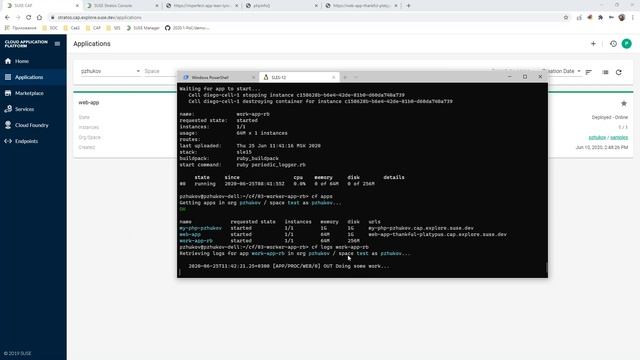
Task: Click 'Deployed - Online' status text
Action: [610, 117]
